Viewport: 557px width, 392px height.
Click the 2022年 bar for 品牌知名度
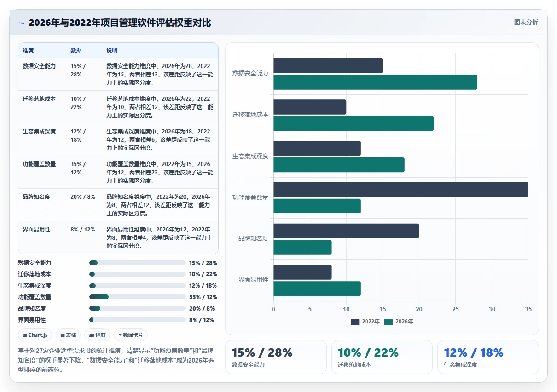[346, 231]
